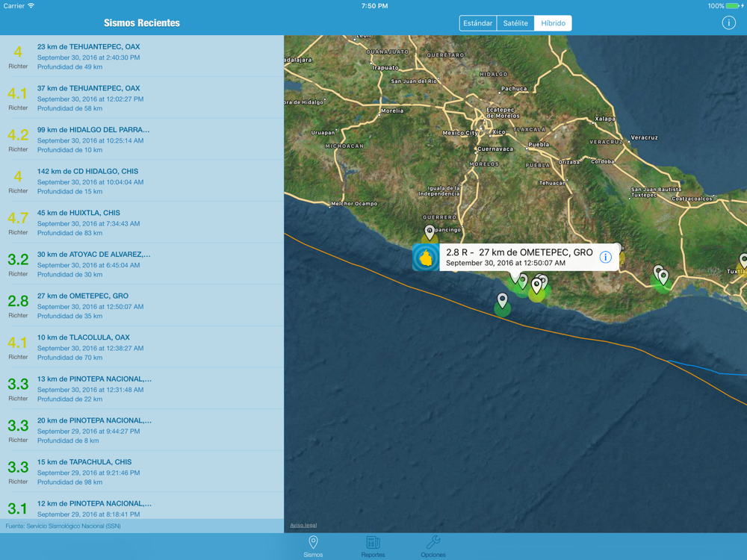Viewport: 747px width, 560px height.
Task: Tap the info icon in Ometepec callout
Action: [605, 257]
